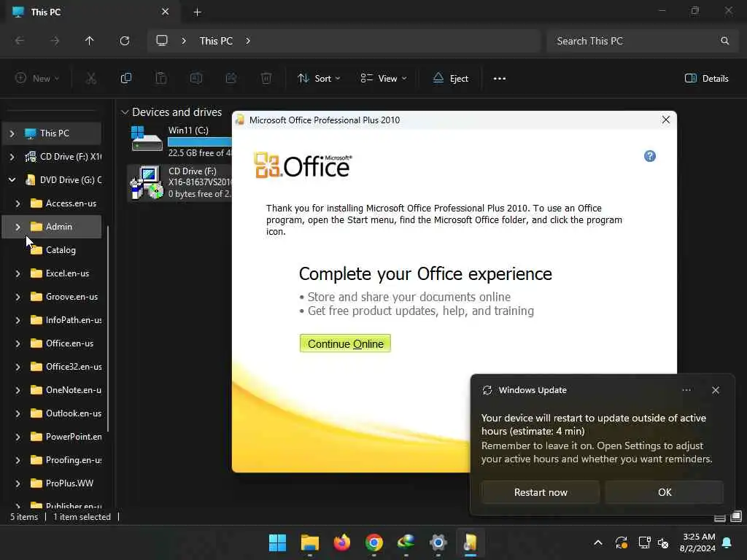This screenshot has width=747, height=560.
Task: Open Windows Update notification options menu
Action: [686, 390]
